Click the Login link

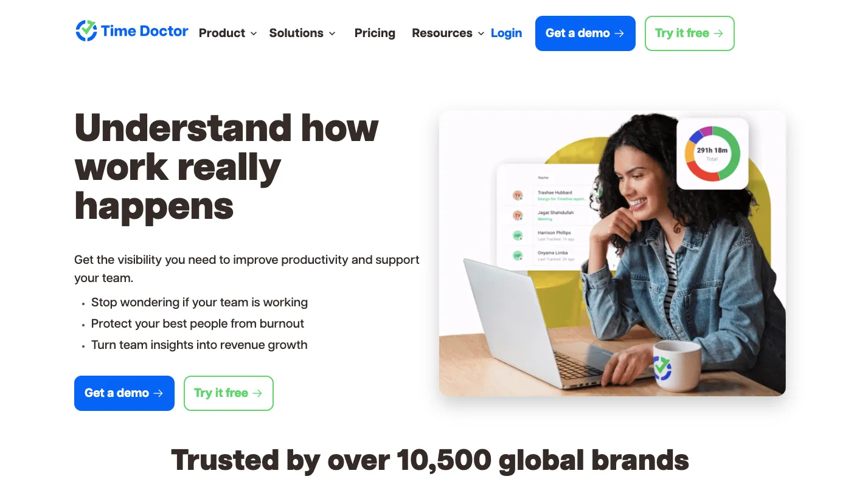[506, 33]
